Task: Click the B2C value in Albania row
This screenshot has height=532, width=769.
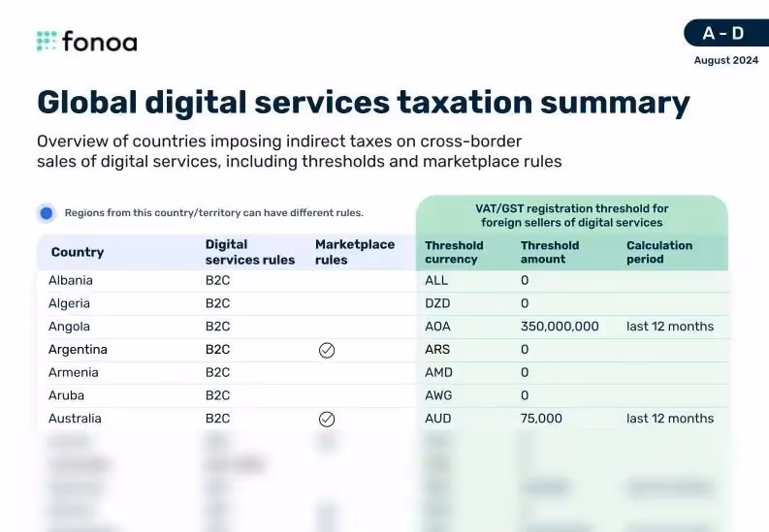Action: click(x=218, y=280)
